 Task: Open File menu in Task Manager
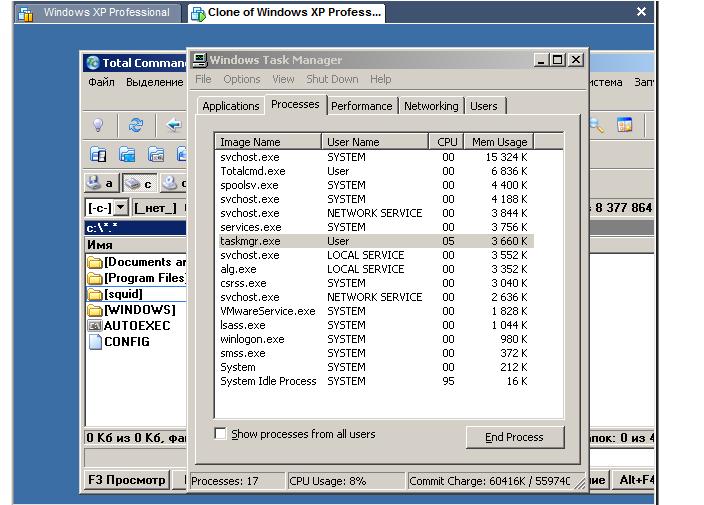coord(203,79)
